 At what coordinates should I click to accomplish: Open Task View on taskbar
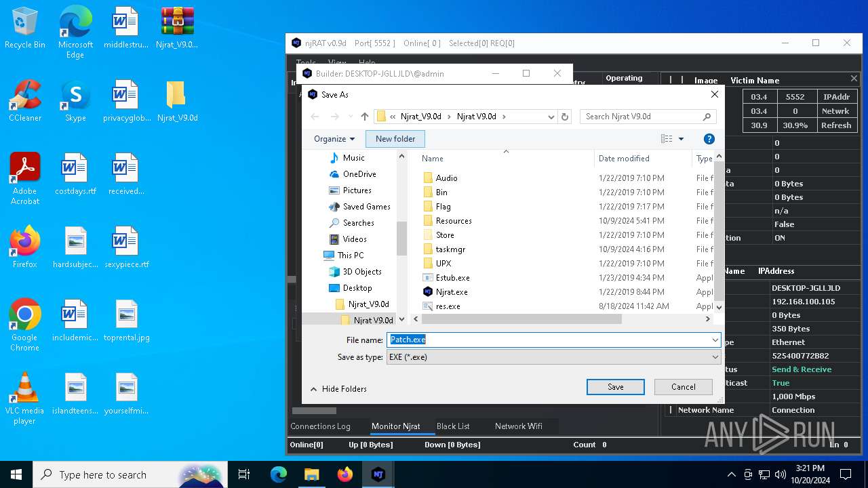coord(244,474)
